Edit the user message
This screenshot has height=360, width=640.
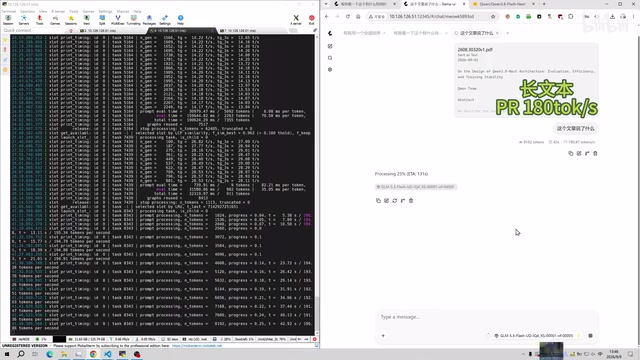(579, 153)
